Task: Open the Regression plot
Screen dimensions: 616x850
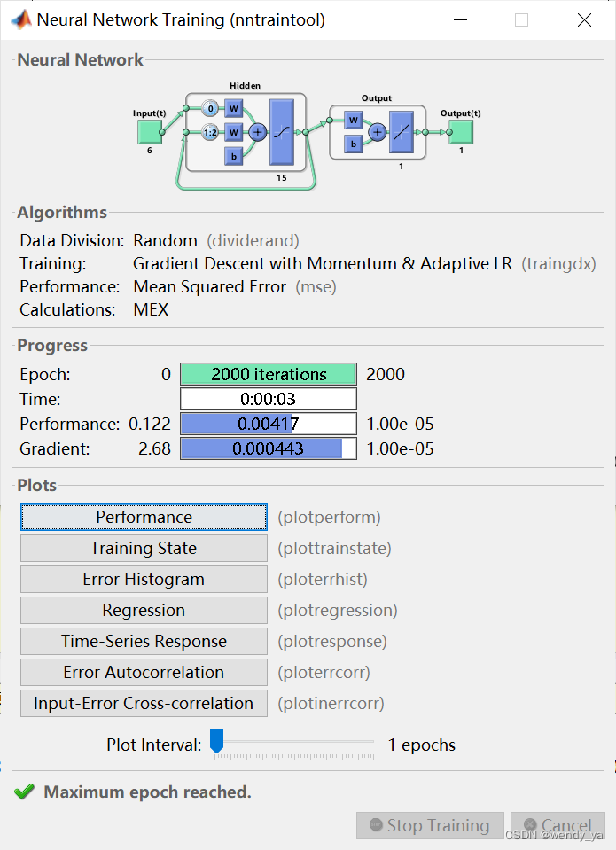Action: tap(144, 610)
